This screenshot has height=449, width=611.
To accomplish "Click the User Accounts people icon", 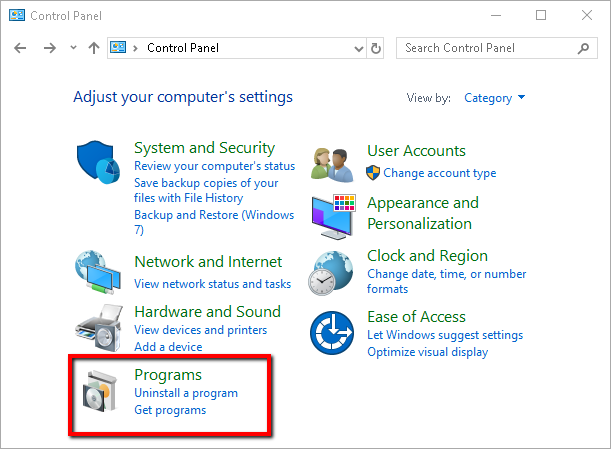I will click(x=333, y=162).
